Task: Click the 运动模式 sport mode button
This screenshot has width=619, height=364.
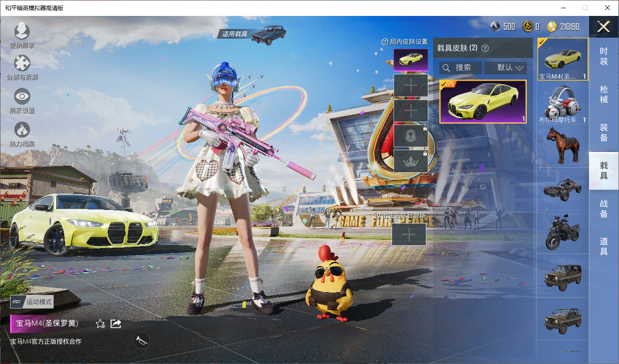Action: coord(32,302)
